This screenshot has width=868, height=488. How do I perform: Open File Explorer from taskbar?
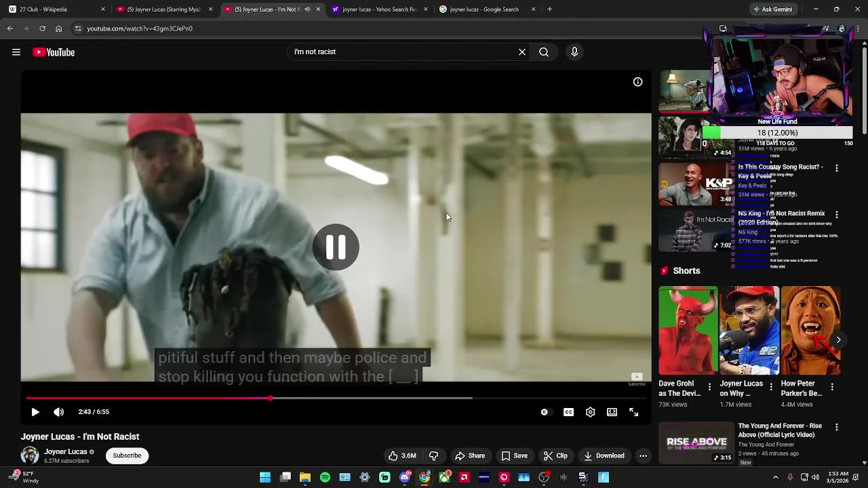coord(305,477)
